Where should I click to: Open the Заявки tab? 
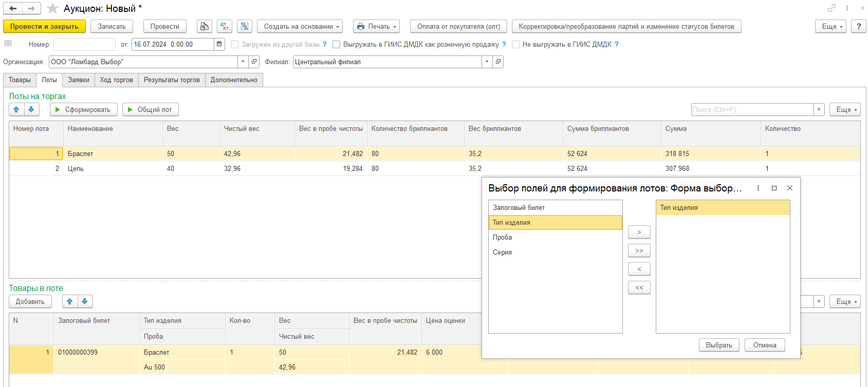[79, 80]
